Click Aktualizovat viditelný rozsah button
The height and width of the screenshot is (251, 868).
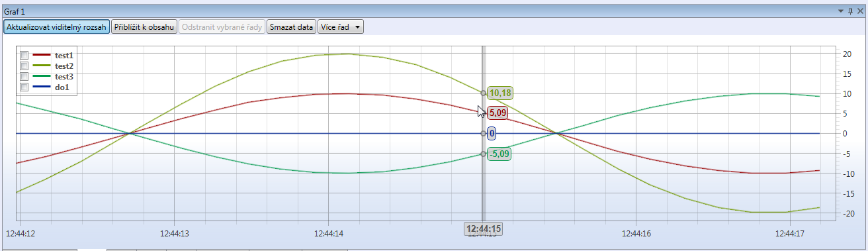tap(56, 27)
